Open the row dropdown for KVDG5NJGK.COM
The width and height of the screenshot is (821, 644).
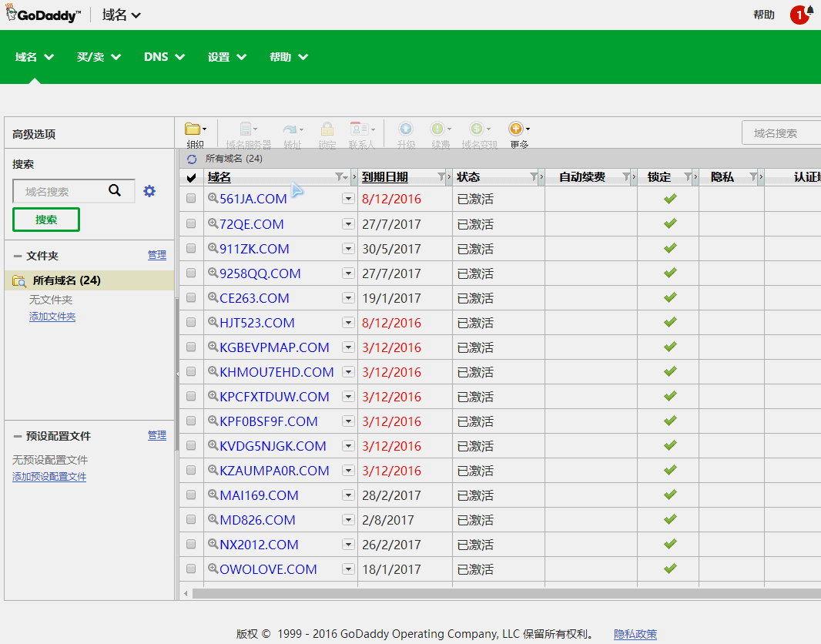pyautogui.click(x=348, y=445)
